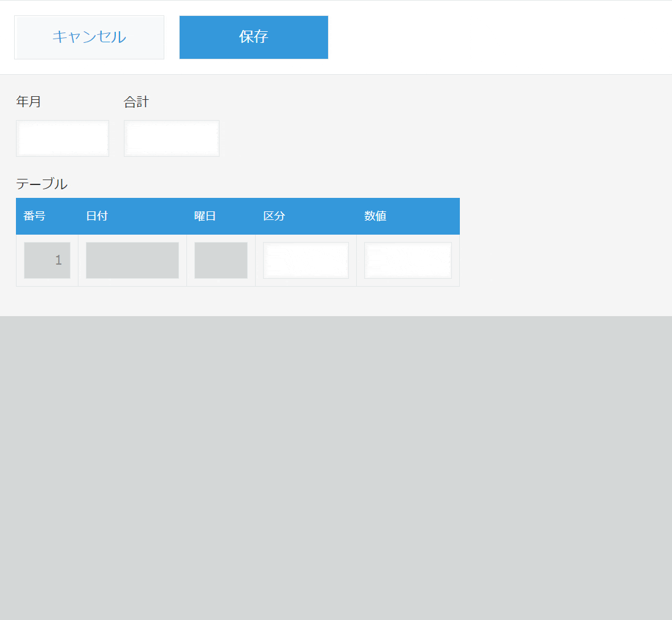Image resolution: width=672 pixels, height=620 pixels.
Task: Click the blue 保存 button
Action: [x=254, y=37]
